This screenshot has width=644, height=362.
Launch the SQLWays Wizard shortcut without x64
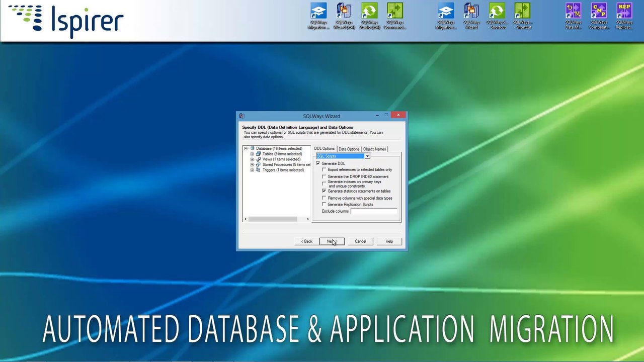coord(471,16)
